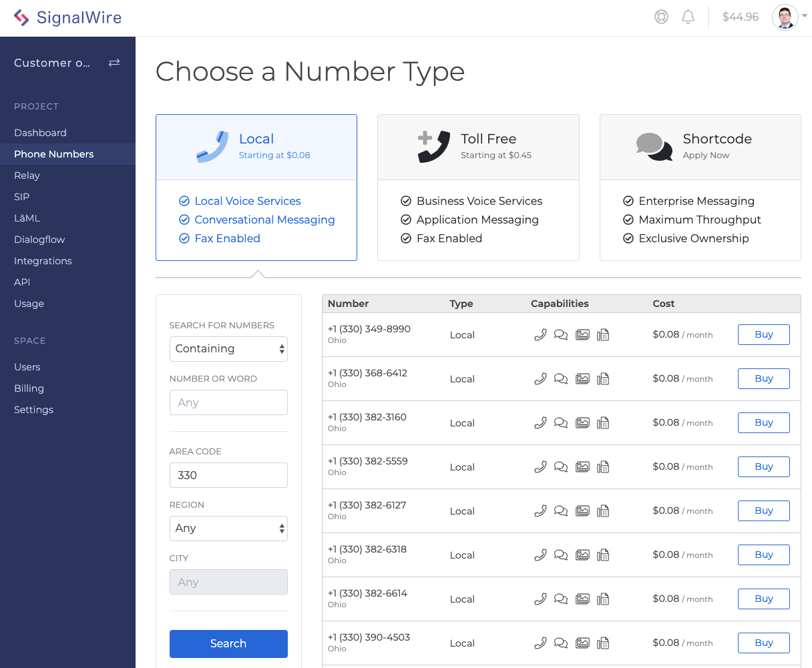
Task: Expand the user avatar menu
Action: click(790, 17)
